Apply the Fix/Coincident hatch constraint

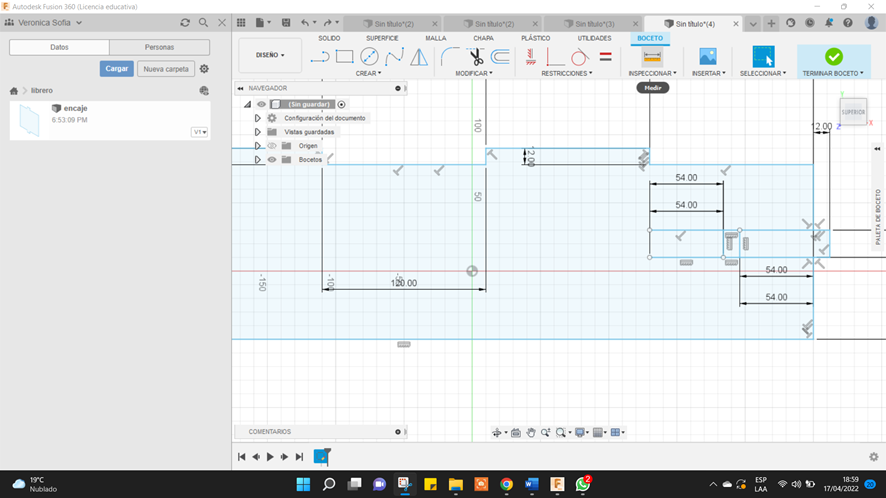click(530, 57)
